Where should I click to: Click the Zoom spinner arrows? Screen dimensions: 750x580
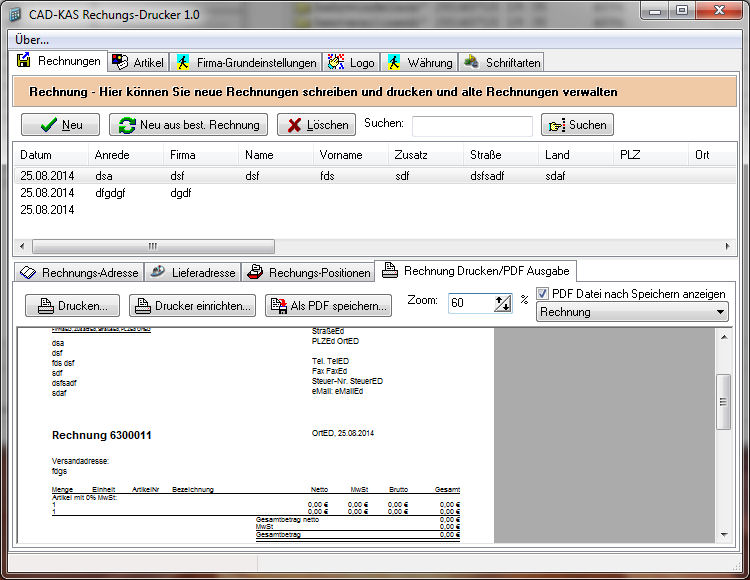502,303
